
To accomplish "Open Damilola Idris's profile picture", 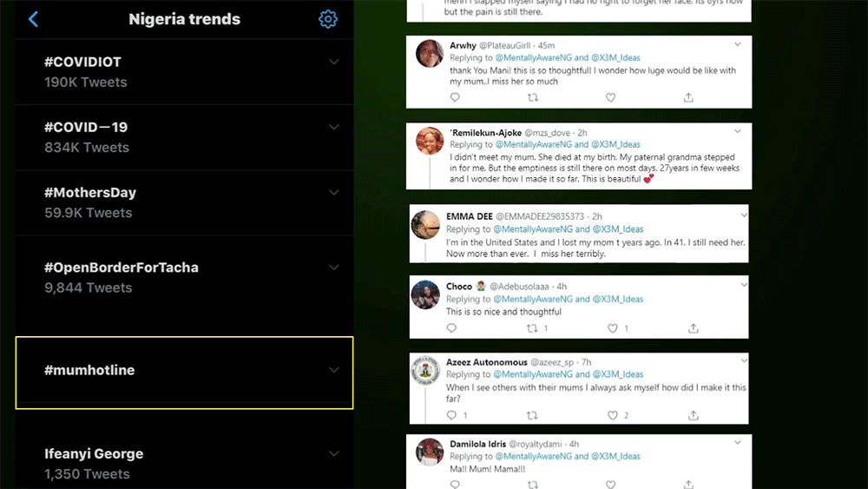I will (x=430, y=452).
